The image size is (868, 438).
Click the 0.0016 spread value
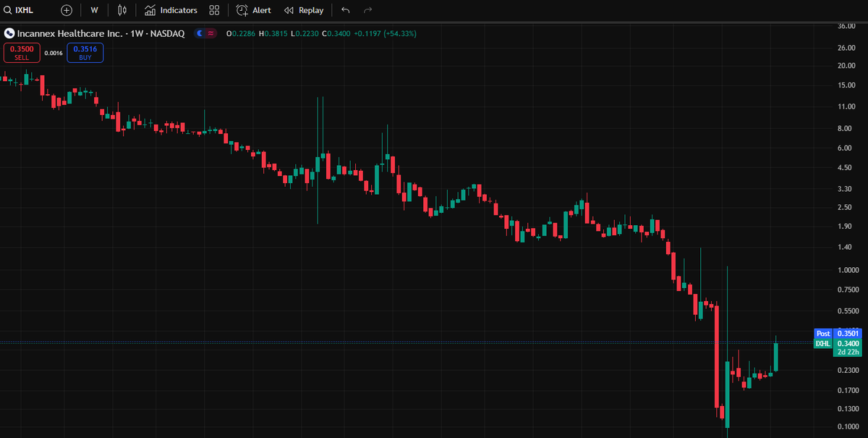[54, 53]
